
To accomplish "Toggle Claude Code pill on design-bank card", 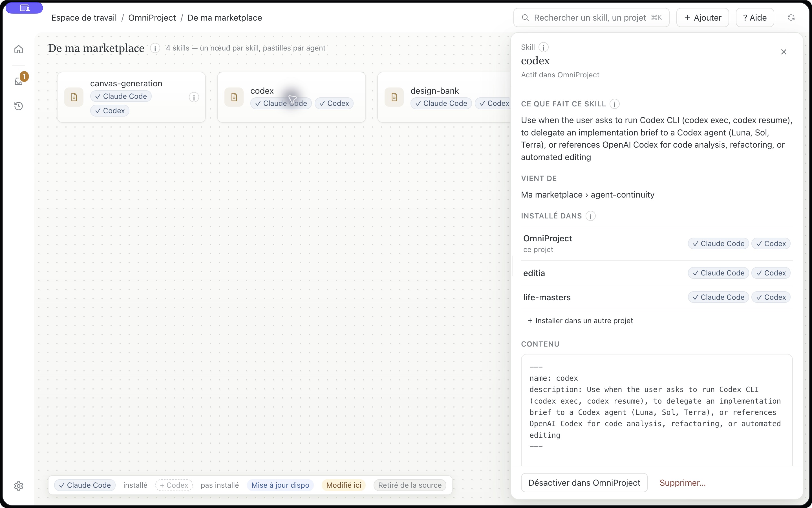I will (441, 104).
